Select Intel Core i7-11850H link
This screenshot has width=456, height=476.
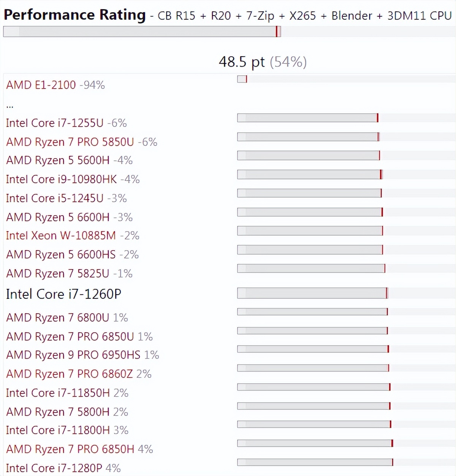click(x=58, y=393)
